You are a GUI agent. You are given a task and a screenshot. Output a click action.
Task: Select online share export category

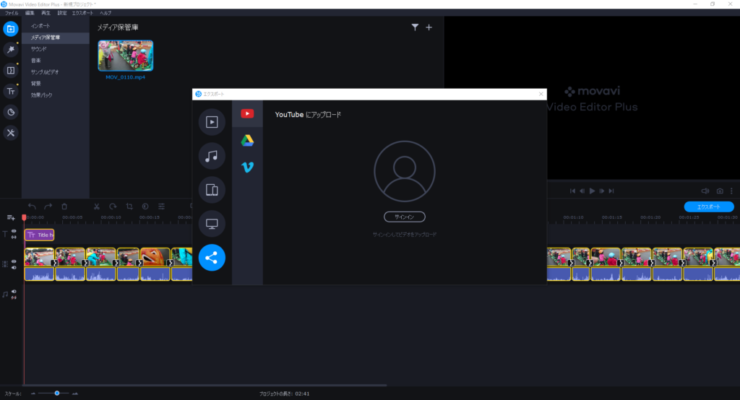click(x=212, y=258)
